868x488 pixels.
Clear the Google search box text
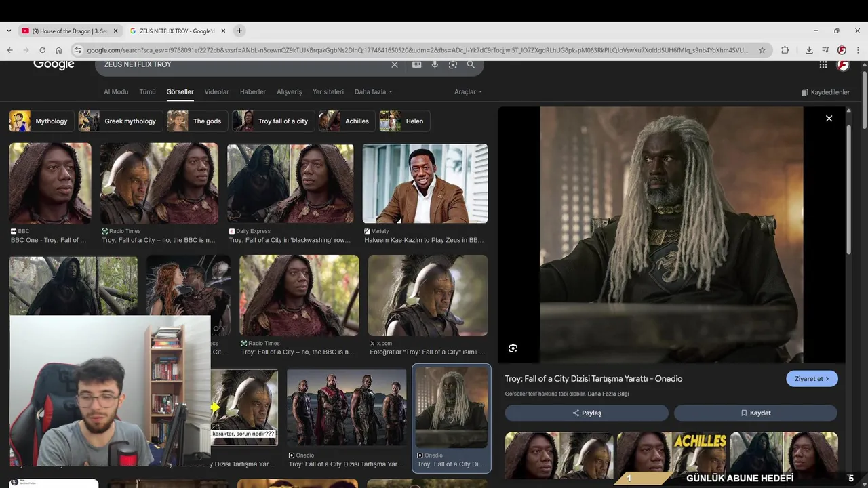click(395, 64)
